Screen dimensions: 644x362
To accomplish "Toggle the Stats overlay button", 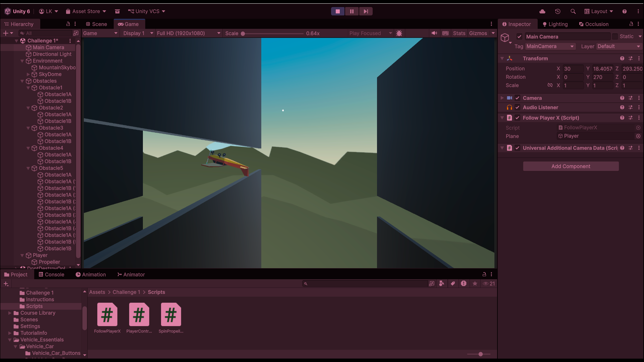I will pos(459,33).
